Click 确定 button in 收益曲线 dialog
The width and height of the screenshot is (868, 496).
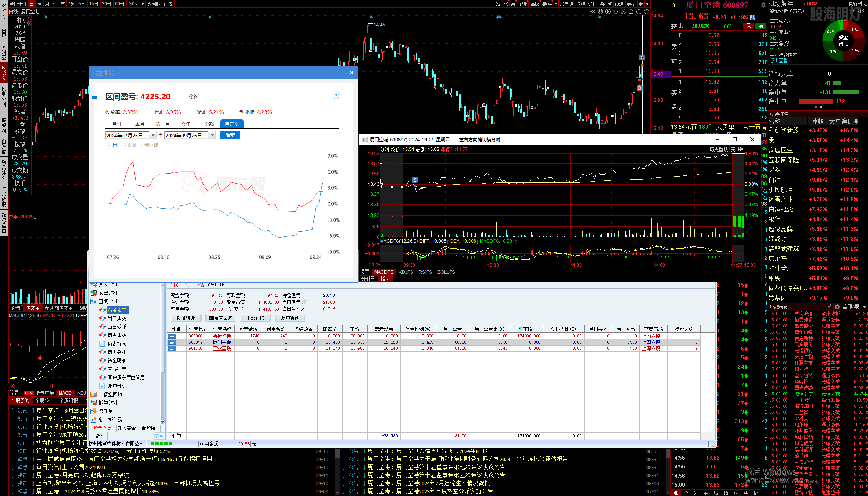pyautogui.click(x=230, y=135)
